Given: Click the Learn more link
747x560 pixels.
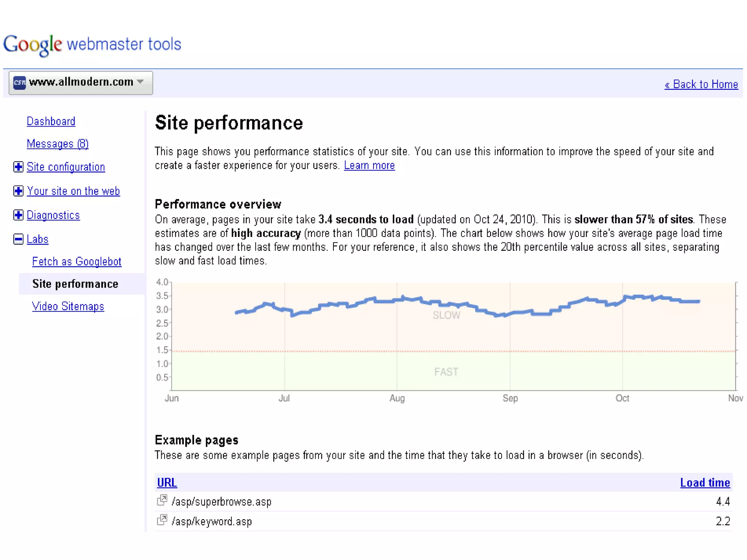Looking at the screenshot, I should 369,166.
